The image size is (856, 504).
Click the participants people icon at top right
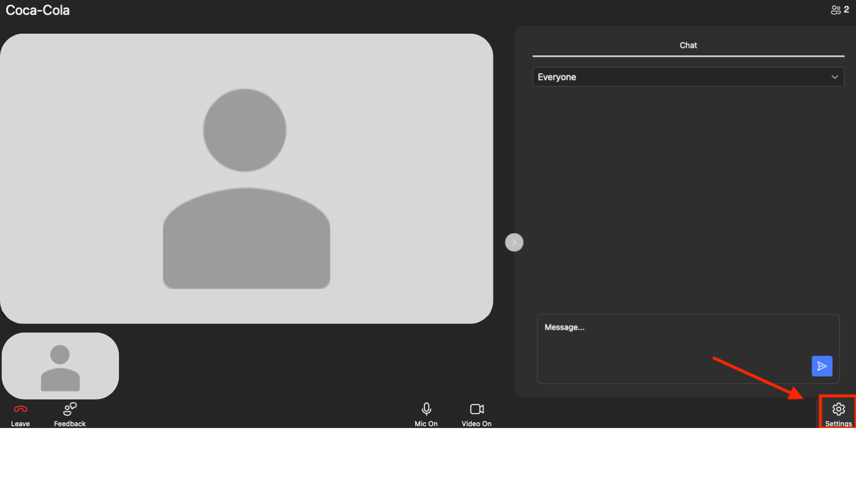point(835,10)
